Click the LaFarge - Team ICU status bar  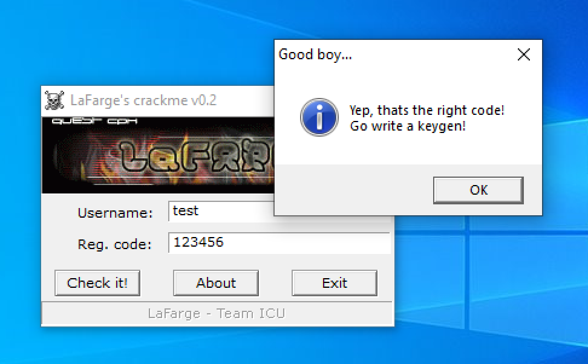tap(217, 313)
